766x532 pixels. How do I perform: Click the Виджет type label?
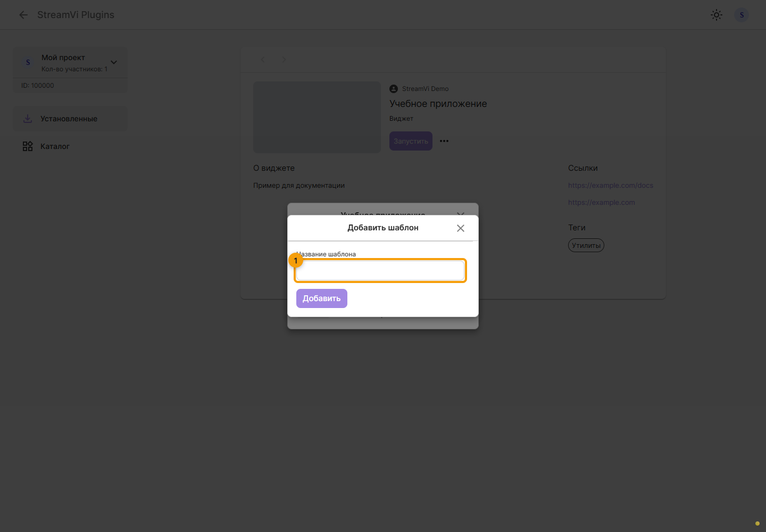coord(401,119)
